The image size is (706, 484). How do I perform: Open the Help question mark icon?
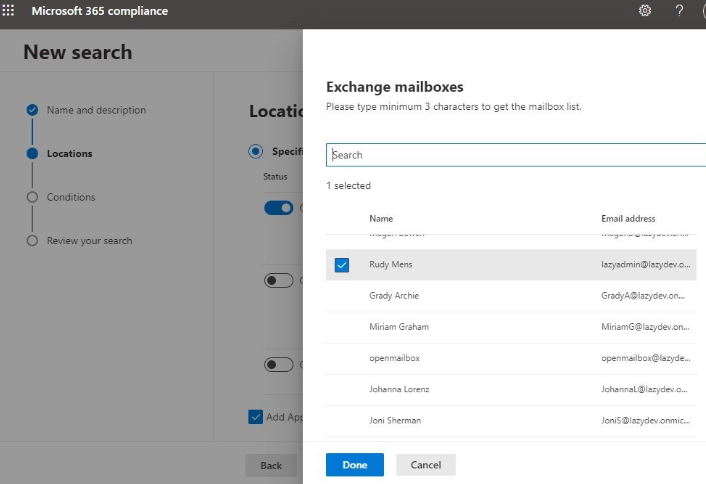pos(679,10)
